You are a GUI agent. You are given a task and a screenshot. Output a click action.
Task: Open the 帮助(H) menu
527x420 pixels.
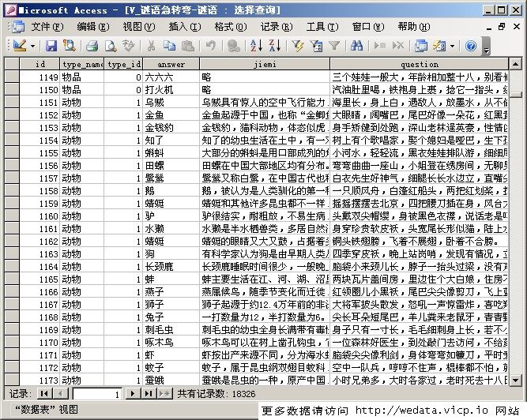point(414,27)
